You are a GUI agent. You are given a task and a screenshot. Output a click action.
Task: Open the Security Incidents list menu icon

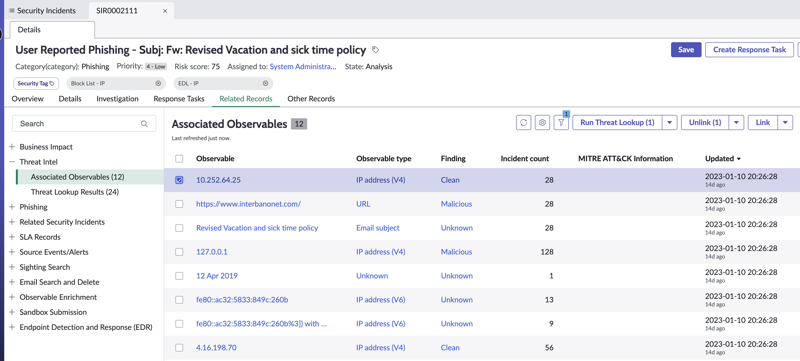click(x=12, y=11)
